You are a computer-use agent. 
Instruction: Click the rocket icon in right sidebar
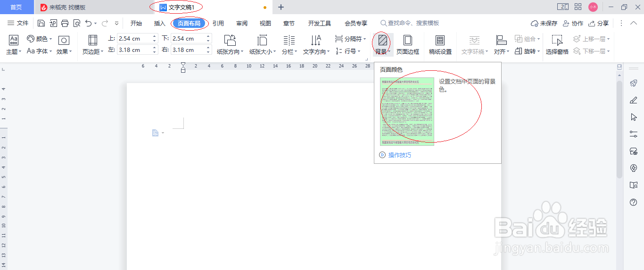633,83
